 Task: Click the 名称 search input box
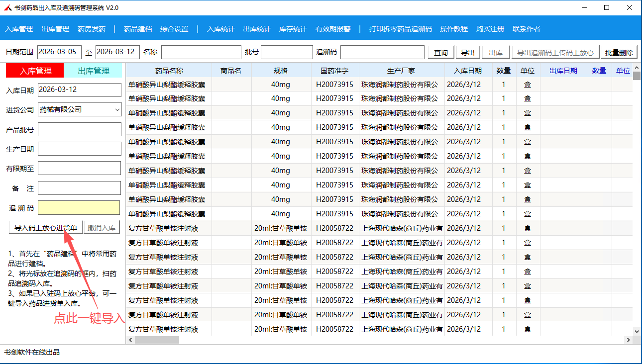(x=201, y=52)
